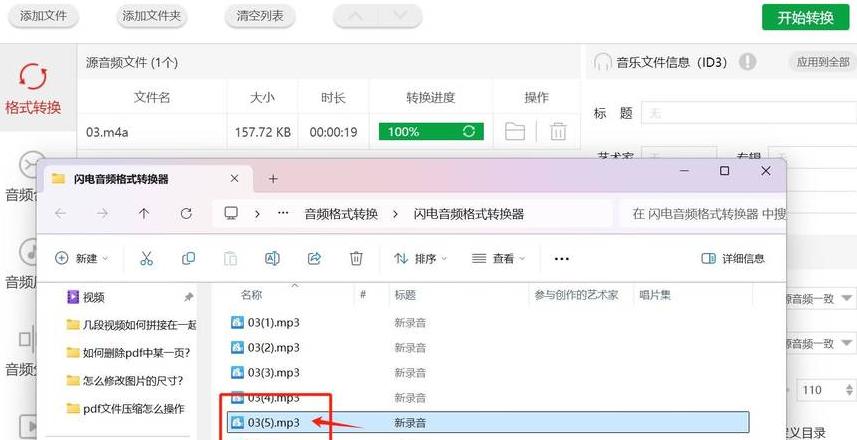The height and width of the screenshot is (440, 857).
Task: Select file 03(3).mp3
Action: point(265,373)
